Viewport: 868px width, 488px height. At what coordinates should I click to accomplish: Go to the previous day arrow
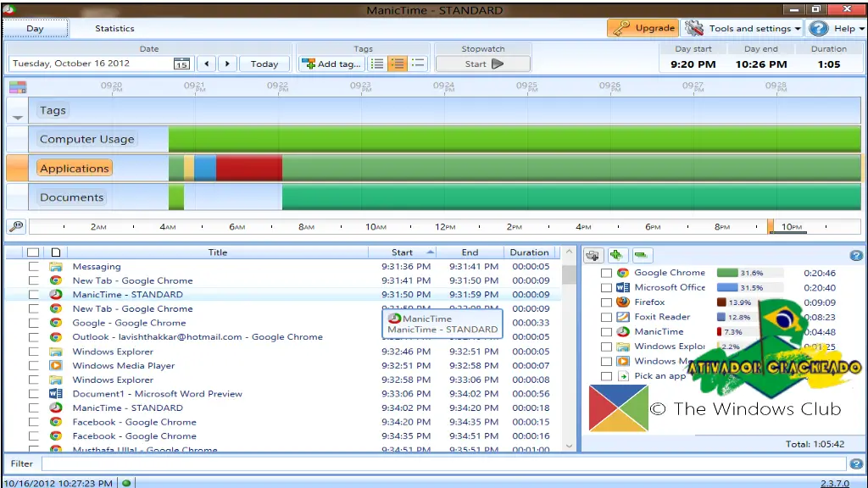tap(207, 64)
